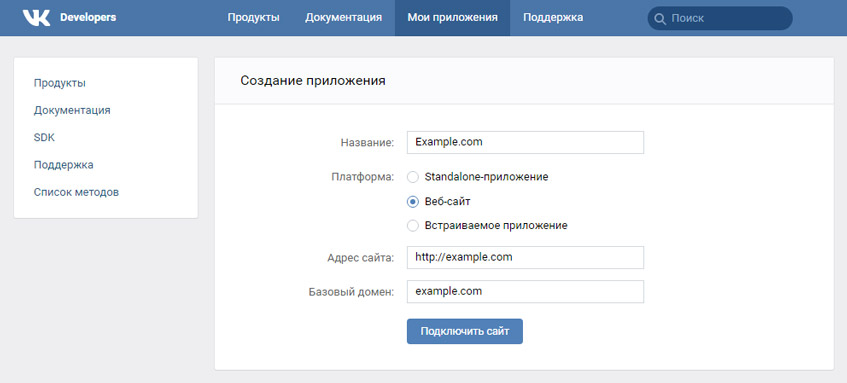This screenshot has width=847, height=383.
Task: Click the Название: label
Action: [x=367, y=143]
